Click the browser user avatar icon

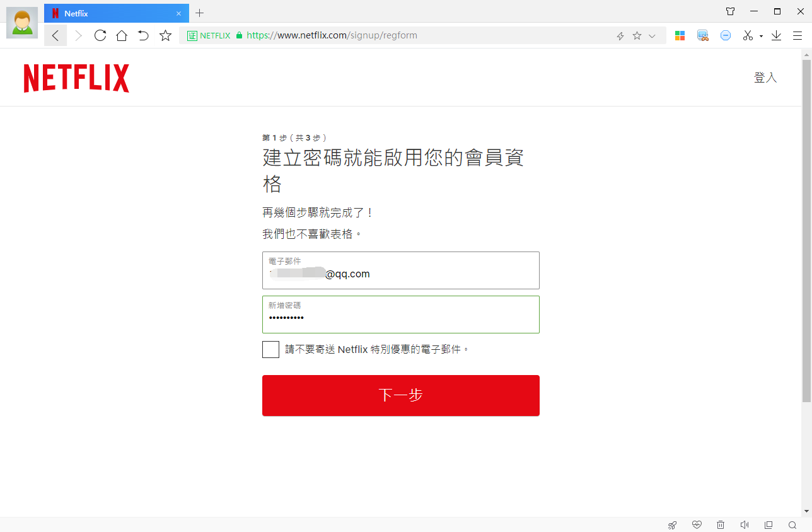pos(21,22)
